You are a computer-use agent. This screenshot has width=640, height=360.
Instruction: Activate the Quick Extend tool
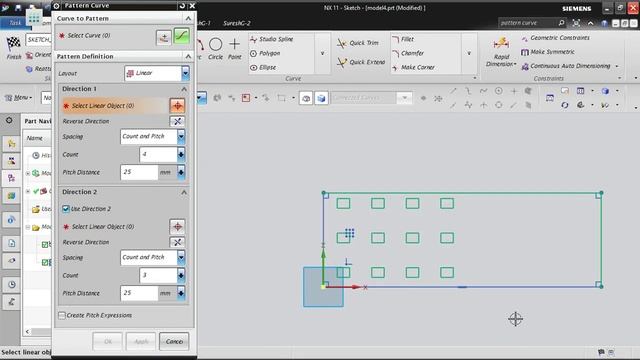pyautogui.click(x=361, y=62)
